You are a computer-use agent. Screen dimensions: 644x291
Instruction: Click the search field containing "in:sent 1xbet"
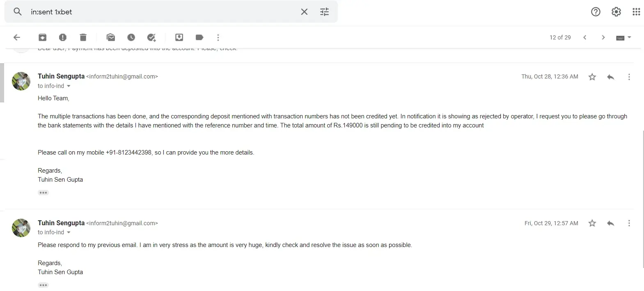click(x=164, y=12)
